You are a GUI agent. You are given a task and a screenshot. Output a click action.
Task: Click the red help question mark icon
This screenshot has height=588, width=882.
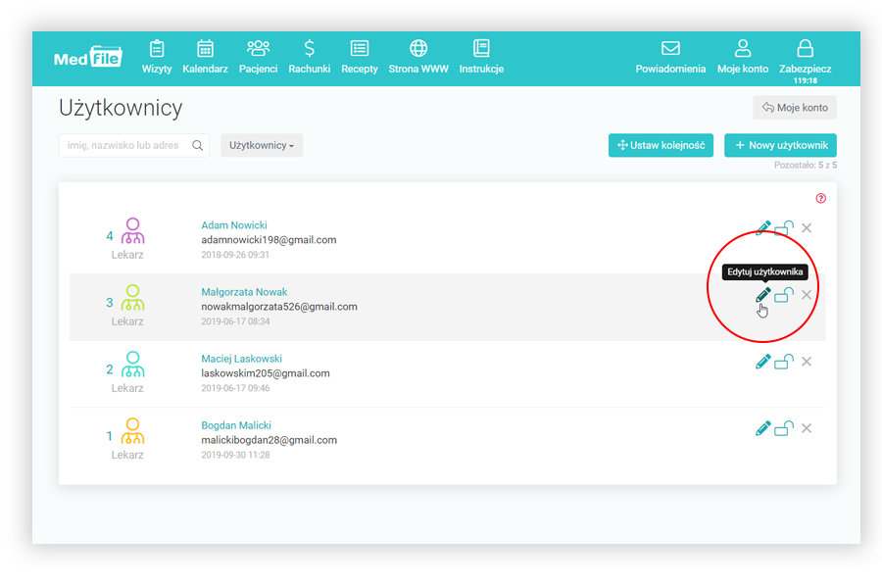point(821,198)
